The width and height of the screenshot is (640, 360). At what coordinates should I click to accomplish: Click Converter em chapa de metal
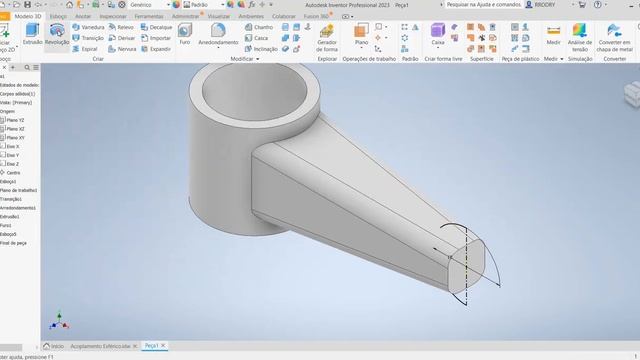[x=614, y=38]
